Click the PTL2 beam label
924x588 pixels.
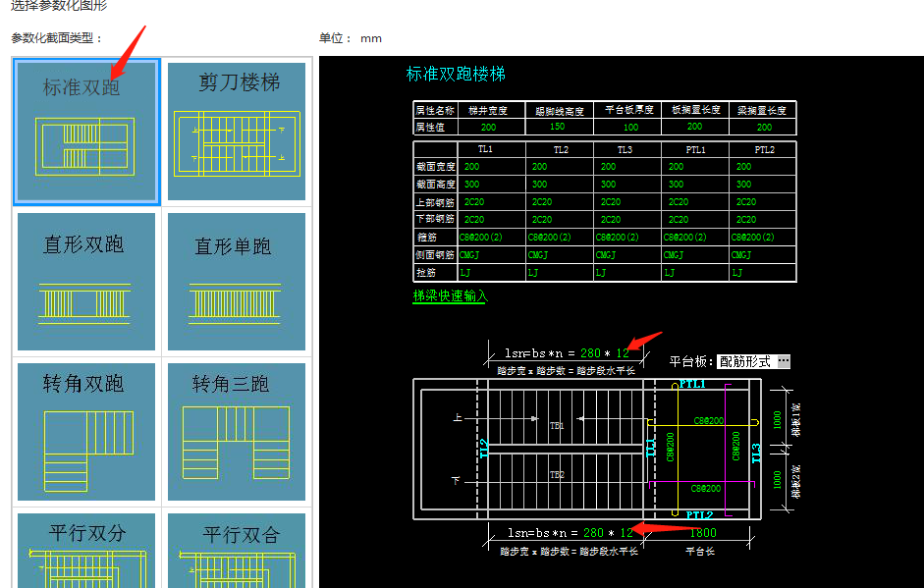click(x=699, y=515)
